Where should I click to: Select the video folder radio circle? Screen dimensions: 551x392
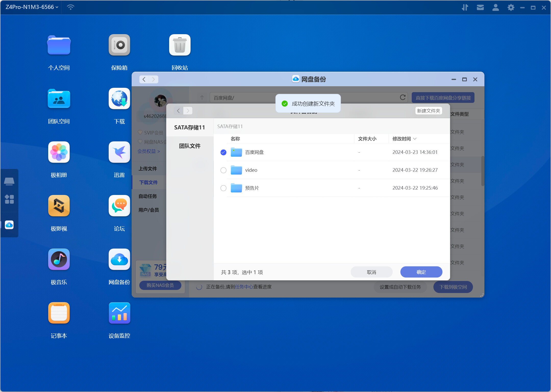[223, 170]
